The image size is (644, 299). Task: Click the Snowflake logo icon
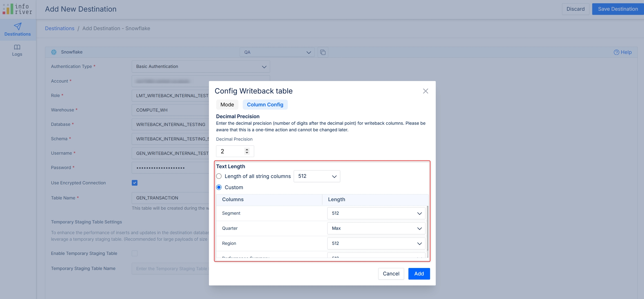click(x=54, y=52)
